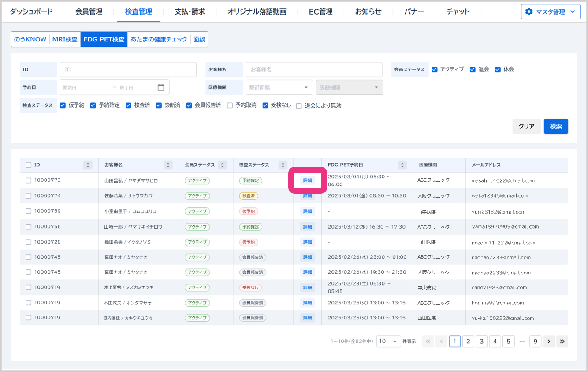Select row checkbox for ID 10000774

pos(29,195)
